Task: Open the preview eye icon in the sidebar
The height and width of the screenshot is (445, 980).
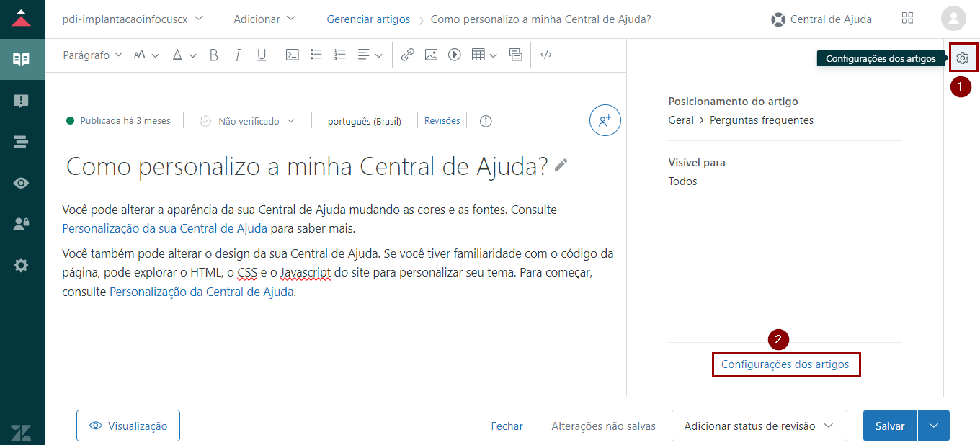Action: (x=22, y=183)
